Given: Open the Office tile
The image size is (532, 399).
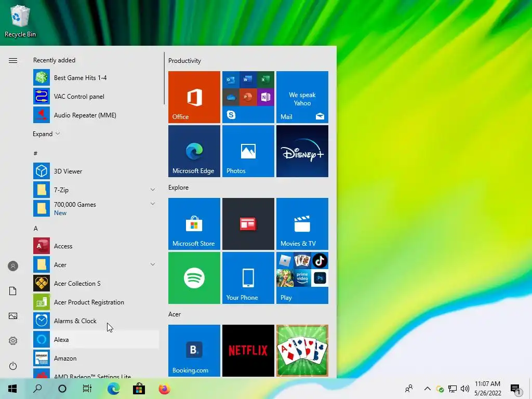Looking at the screenshot, I should tap(194, 97).
